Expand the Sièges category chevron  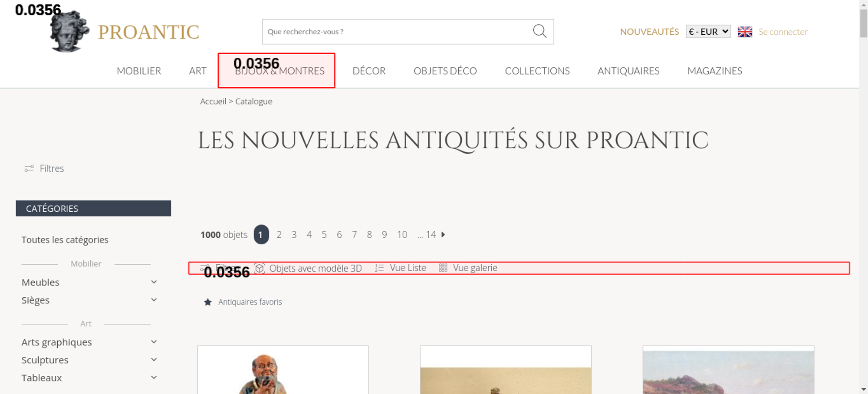click(154, 300)
